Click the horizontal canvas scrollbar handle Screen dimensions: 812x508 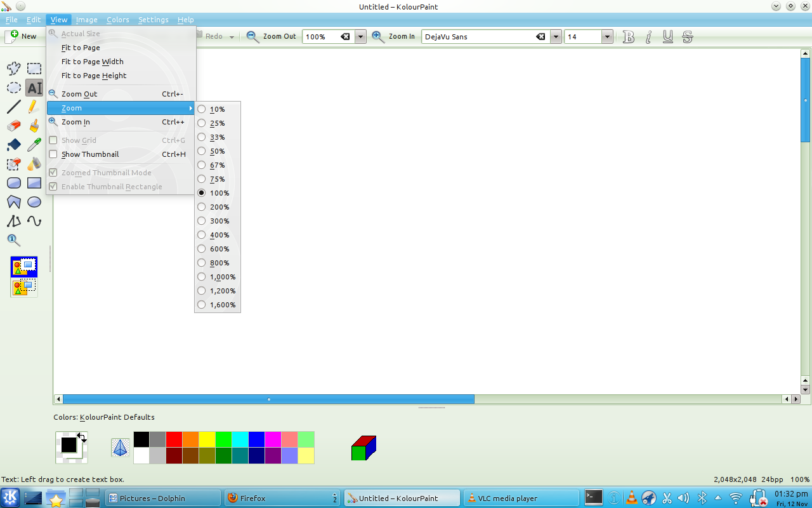point(268,399)
